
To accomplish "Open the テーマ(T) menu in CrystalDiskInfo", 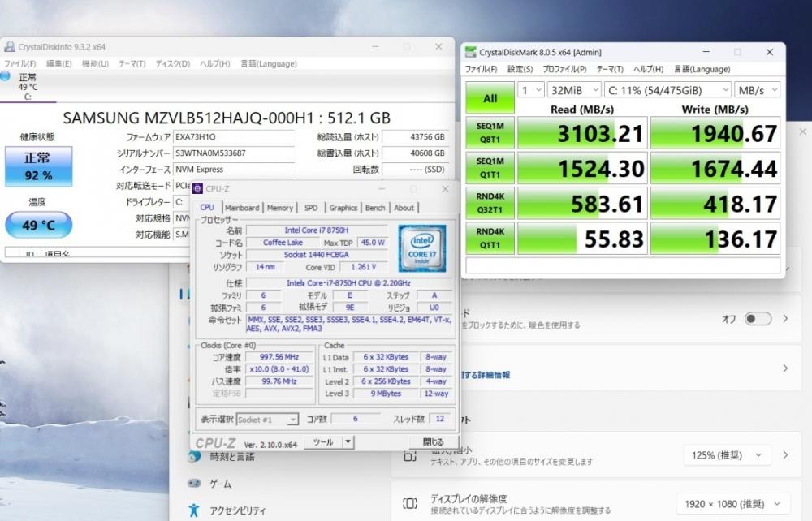I will click(x=132, y=63).
